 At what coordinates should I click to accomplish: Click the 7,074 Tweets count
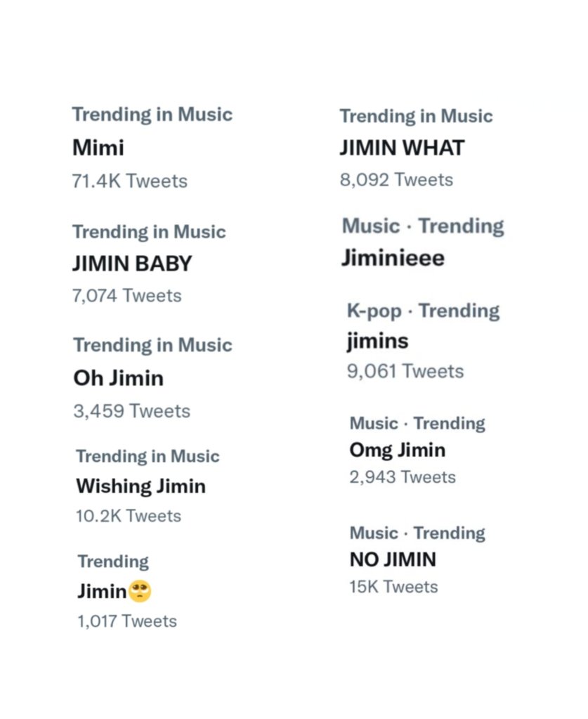point(126,296)
